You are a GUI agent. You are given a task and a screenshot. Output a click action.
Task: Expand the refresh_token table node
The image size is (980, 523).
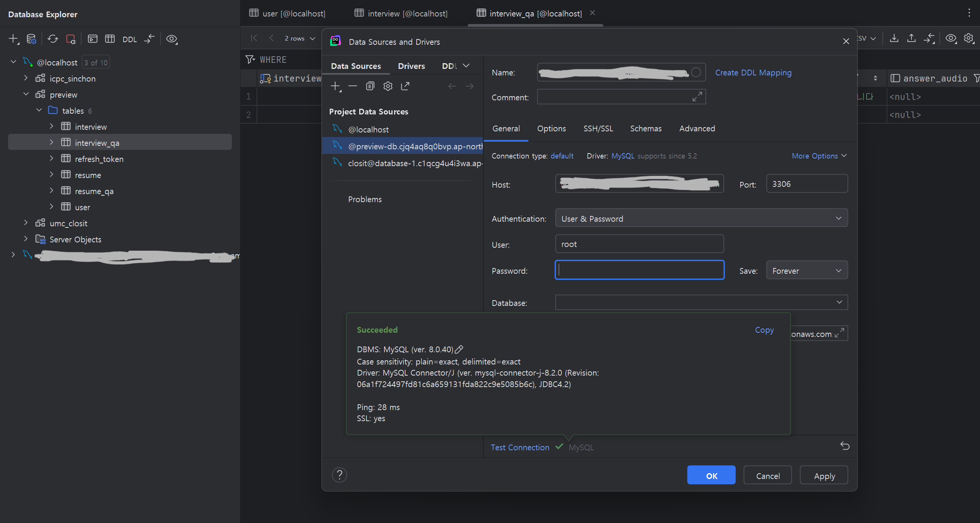click(51, 159)
